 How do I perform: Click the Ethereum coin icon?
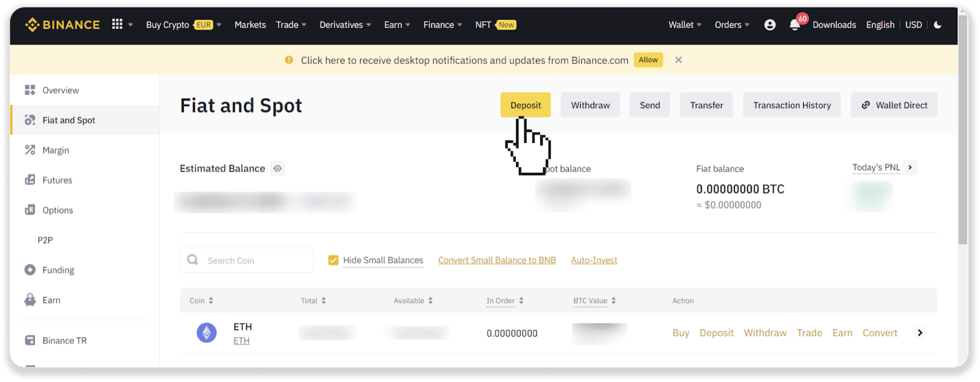click(x=206, y=333)
